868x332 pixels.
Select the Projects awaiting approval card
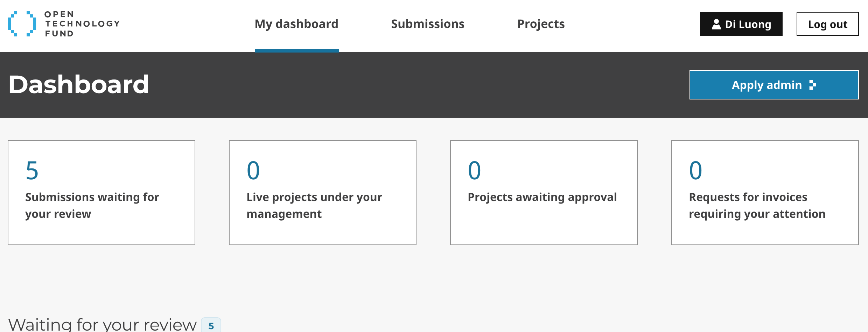pyautogui.click(x=544, y=193)
